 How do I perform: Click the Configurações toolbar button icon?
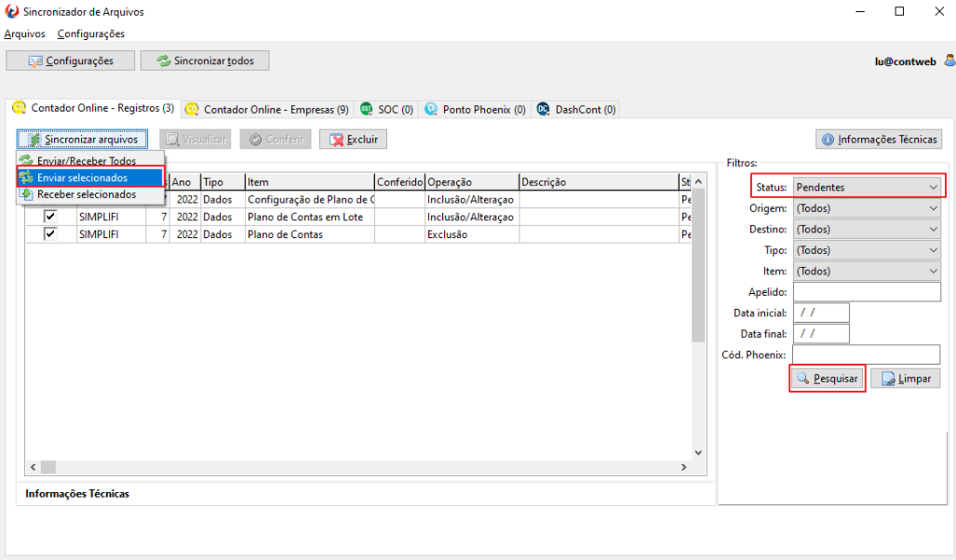click(35, 61)
